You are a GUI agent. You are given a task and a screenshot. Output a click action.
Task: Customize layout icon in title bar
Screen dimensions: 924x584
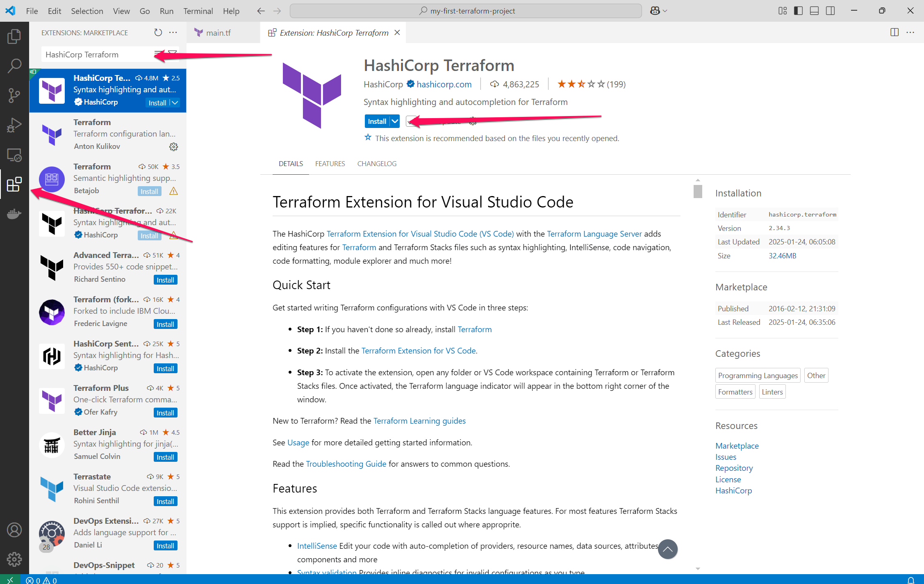click(783, 11)
